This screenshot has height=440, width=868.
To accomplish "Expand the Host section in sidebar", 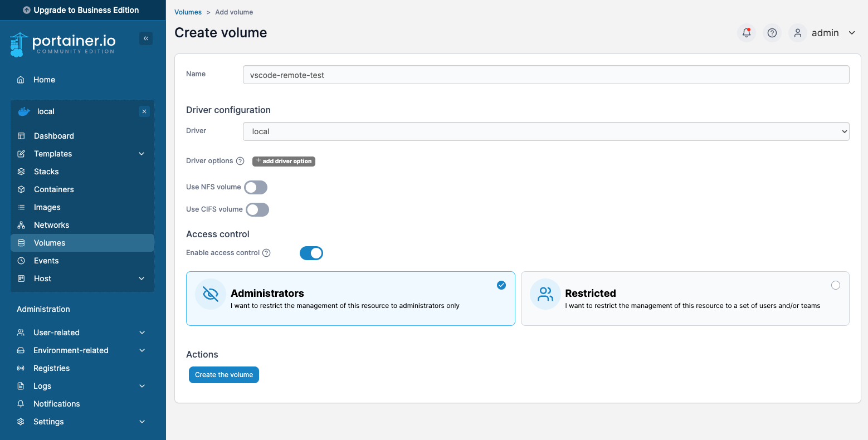I will pos(42,278).
